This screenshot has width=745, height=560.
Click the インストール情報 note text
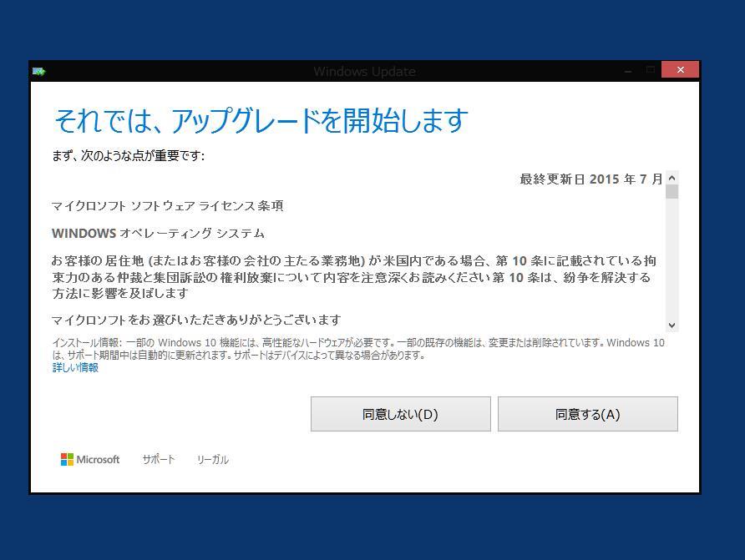pyautogui.click(x=358, y=349)
